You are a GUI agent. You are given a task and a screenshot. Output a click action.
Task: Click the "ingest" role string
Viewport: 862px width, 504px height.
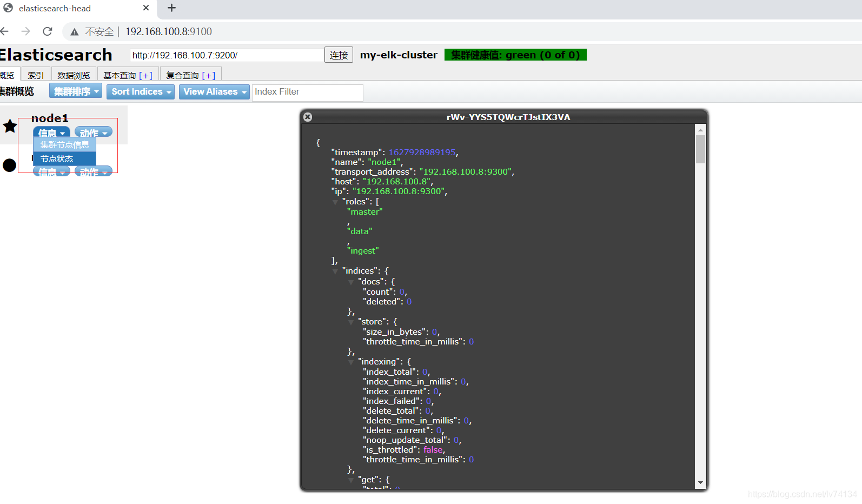pyautogui.click(x=363, y=251)
